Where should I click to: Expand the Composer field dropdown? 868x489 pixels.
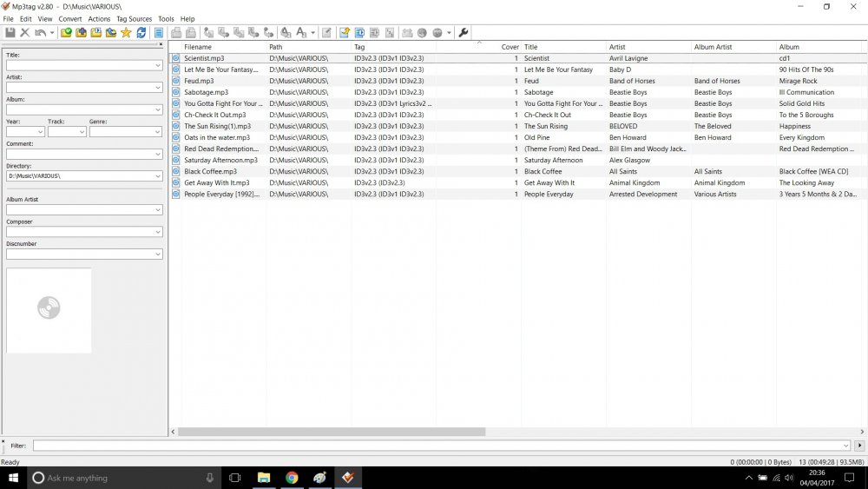[158, 232]
